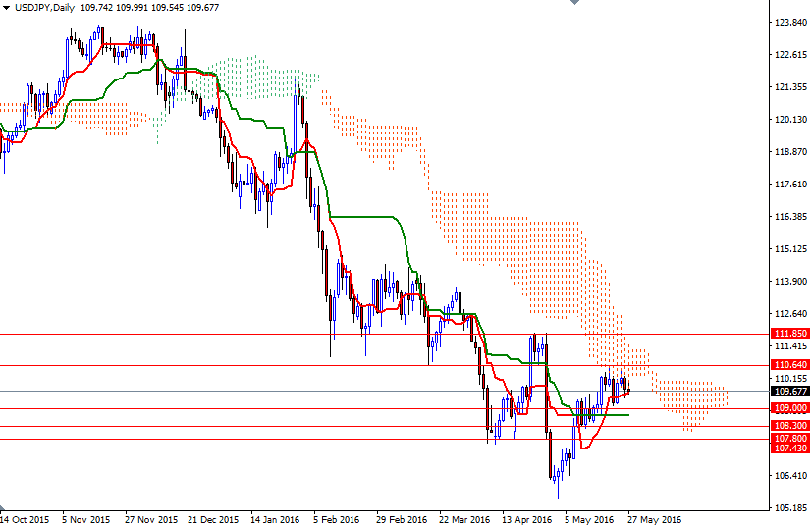Click the 115.125 price scale value
812x528 pixels.
(790, 249)
